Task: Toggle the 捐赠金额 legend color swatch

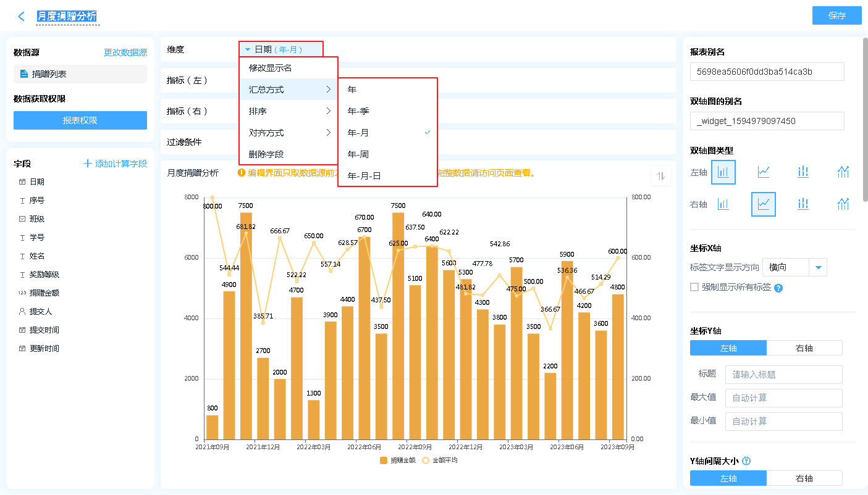Action: tap(384, 460)
